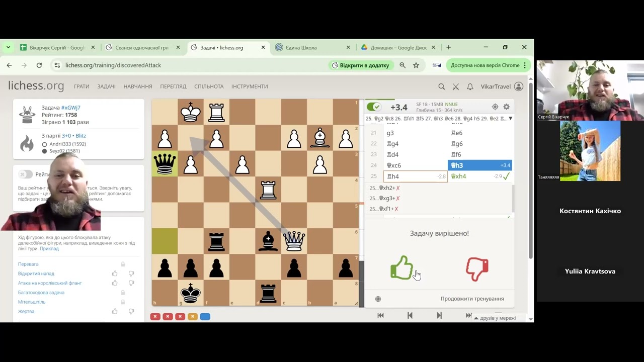This screenshot has width=644, height=362.
Task: Select the blue current-puzzle session square
Action: click(205, 317)
